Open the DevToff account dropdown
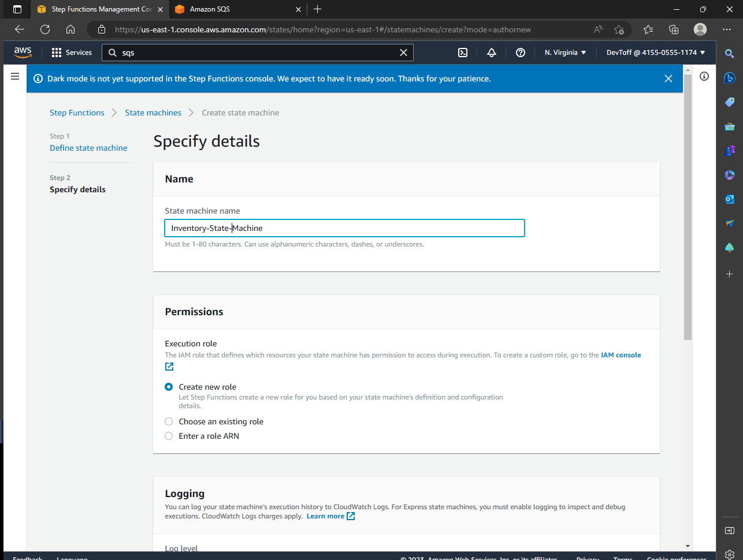Screen dimensions: 743x560 tap(655, 52)
